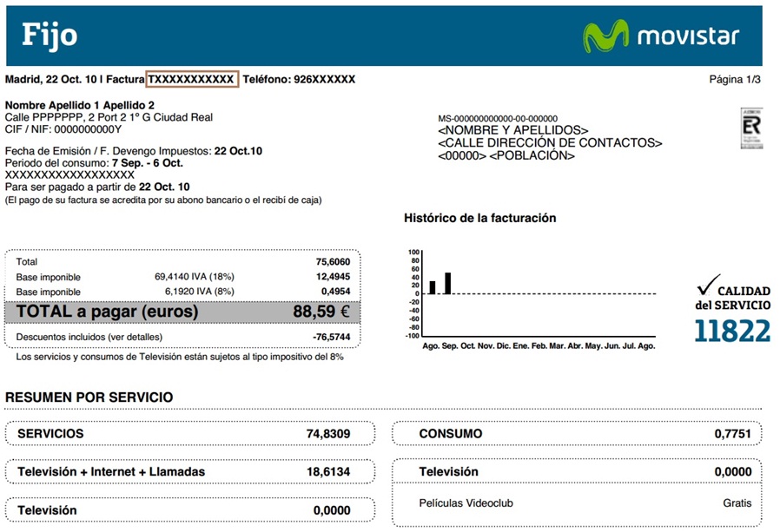This screenshot has height=532, width=780.
Task: Click the TOTAL a pagar 88,59 € row
Action: (x=182, y=312)
